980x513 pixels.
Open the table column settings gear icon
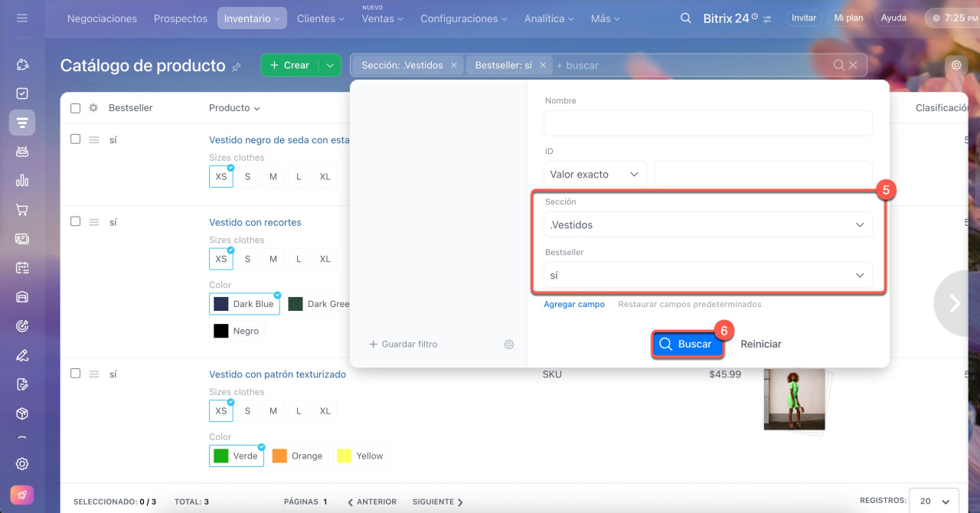coord(93,108)
